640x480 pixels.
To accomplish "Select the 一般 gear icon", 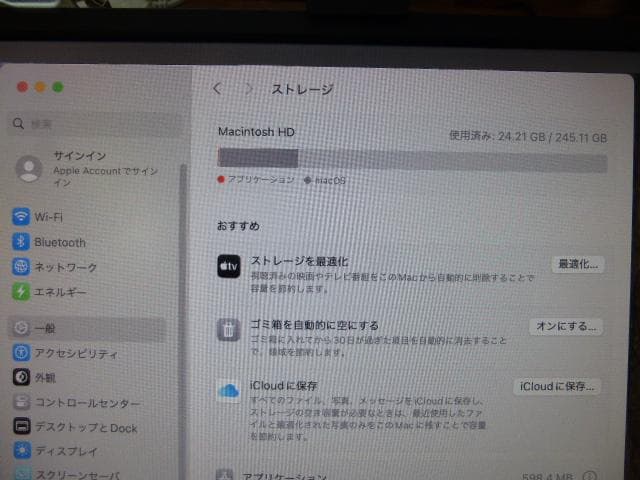I will coord(21,328).
